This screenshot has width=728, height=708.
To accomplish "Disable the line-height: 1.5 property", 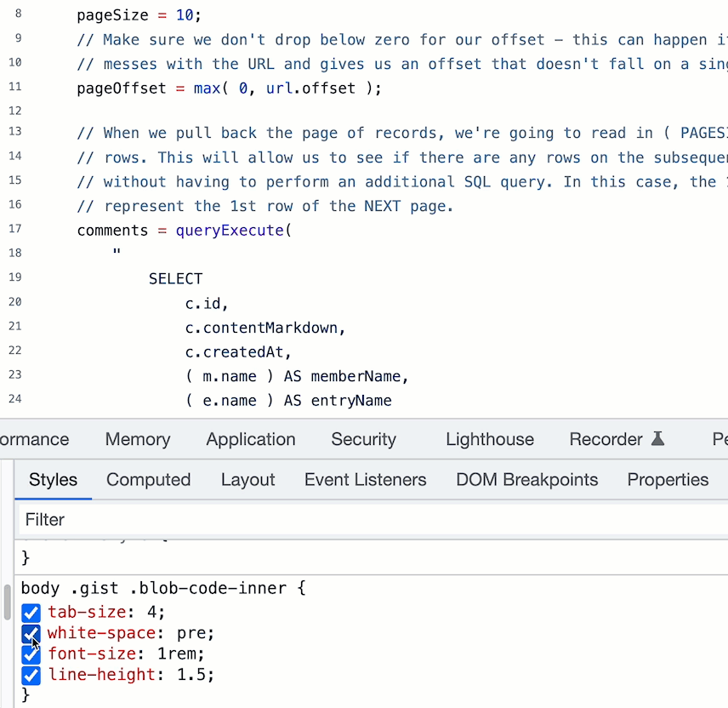I will (31, 675).
